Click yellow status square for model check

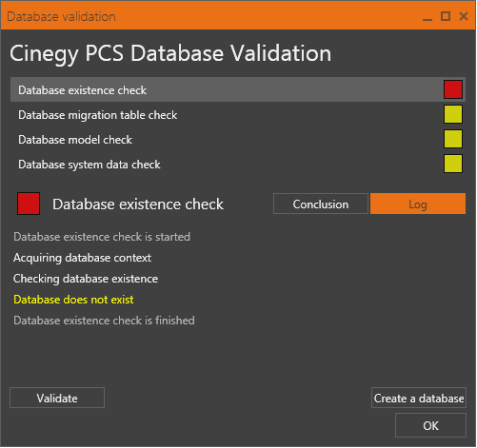coord(453,139)
